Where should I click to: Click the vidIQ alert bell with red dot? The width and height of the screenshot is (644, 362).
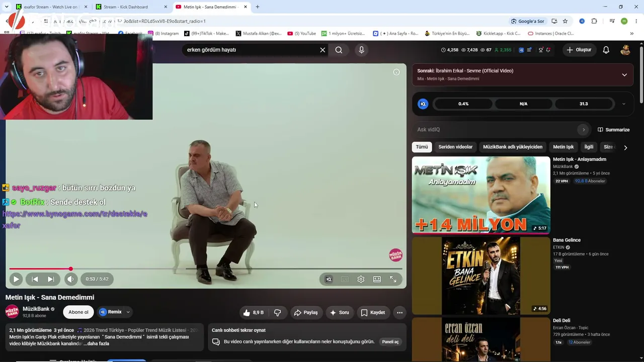[x=548, y=50]
